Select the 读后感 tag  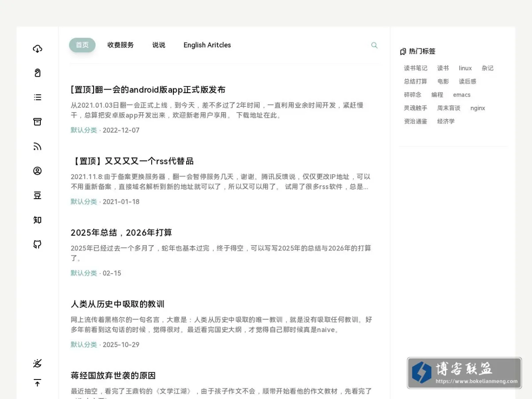coord(467,82)
